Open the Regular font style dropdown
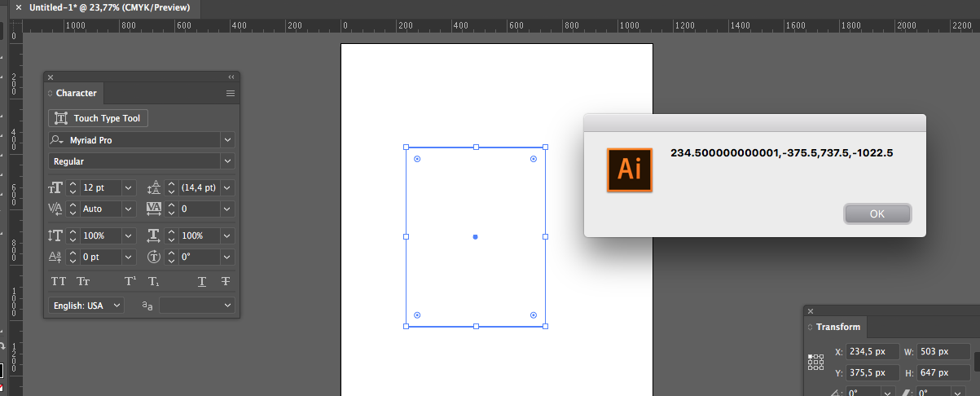 click(x=227, y=161)
